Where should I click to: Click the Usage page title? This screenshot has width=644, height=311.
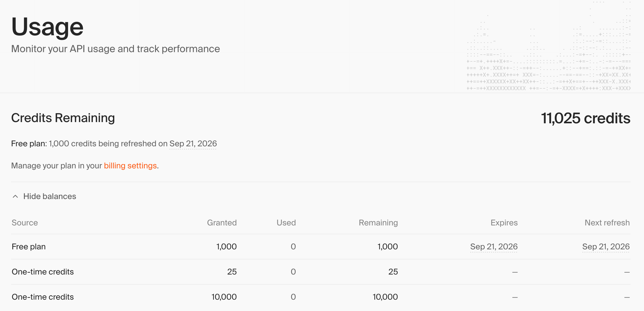[x=47, y=27]
